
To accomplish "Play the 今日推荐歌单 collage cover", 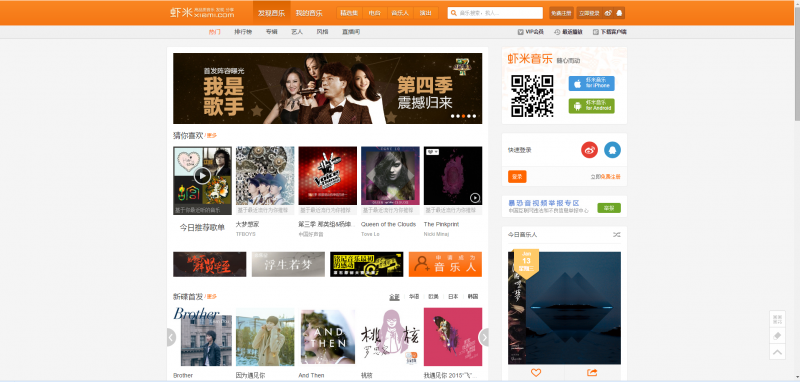I will click(x=202, y=176).
